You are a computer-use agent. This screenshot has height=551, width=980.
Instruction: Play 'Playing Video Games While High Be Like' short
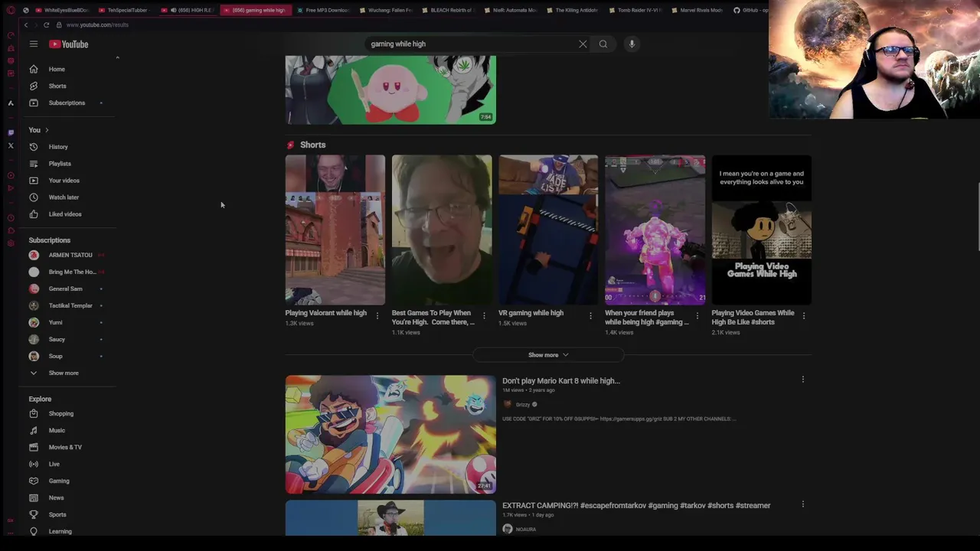pos(762,230)
